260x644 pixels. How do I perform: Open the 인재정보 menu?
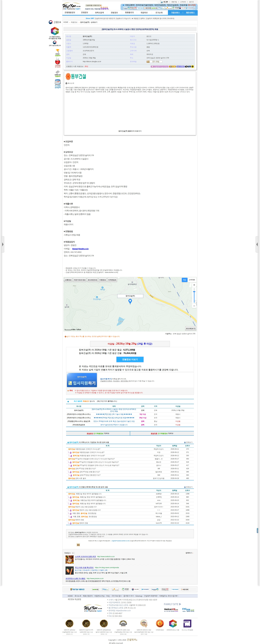tap(84, 12)
